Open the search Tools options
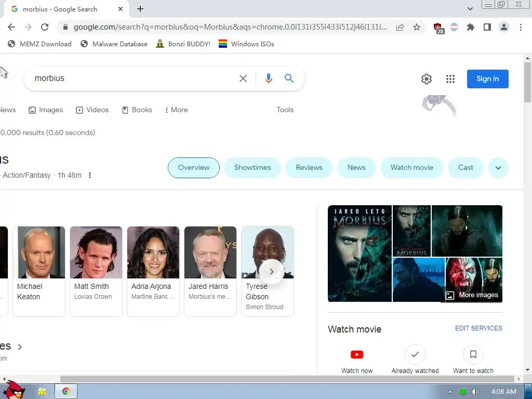The width and height of the screenshot is (532, 399). [285, 110]
